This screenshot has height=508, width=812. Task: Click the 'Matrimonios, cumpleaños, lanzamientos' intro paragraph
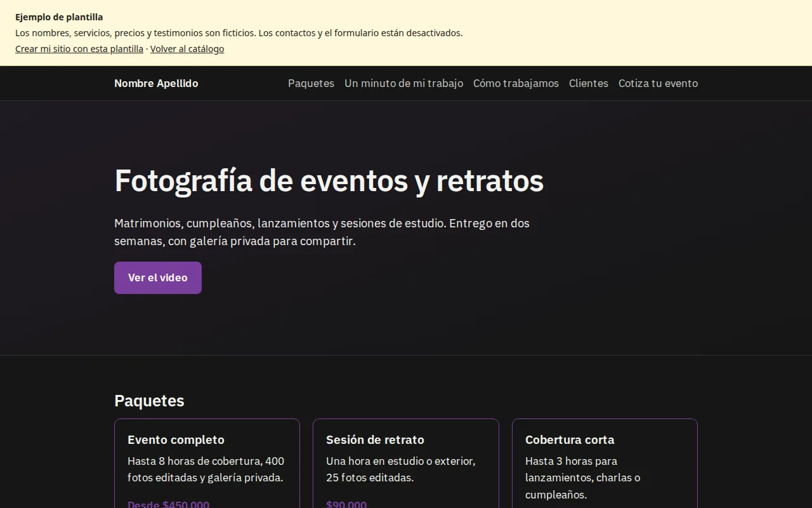click(x=322, y=232)
